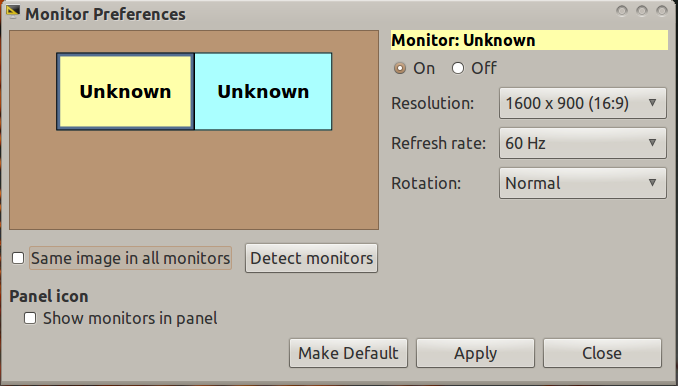This screenshot has width=678, height=386.
Task: Click the middle title bar window control
Action: 642,10
